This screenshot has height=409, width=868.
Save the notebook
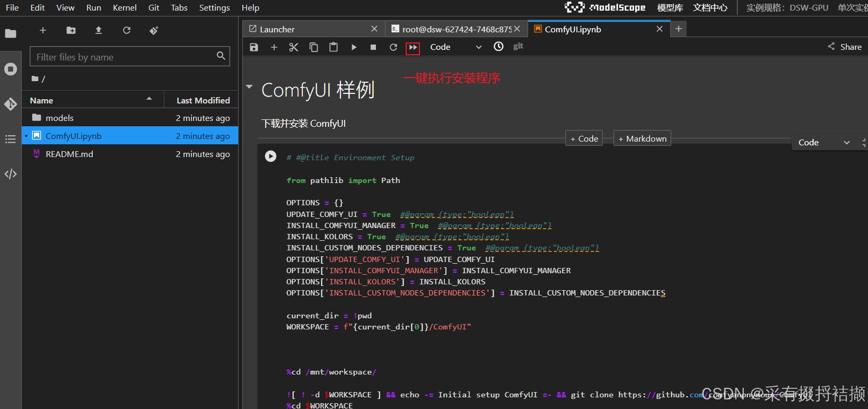(254, 47)
